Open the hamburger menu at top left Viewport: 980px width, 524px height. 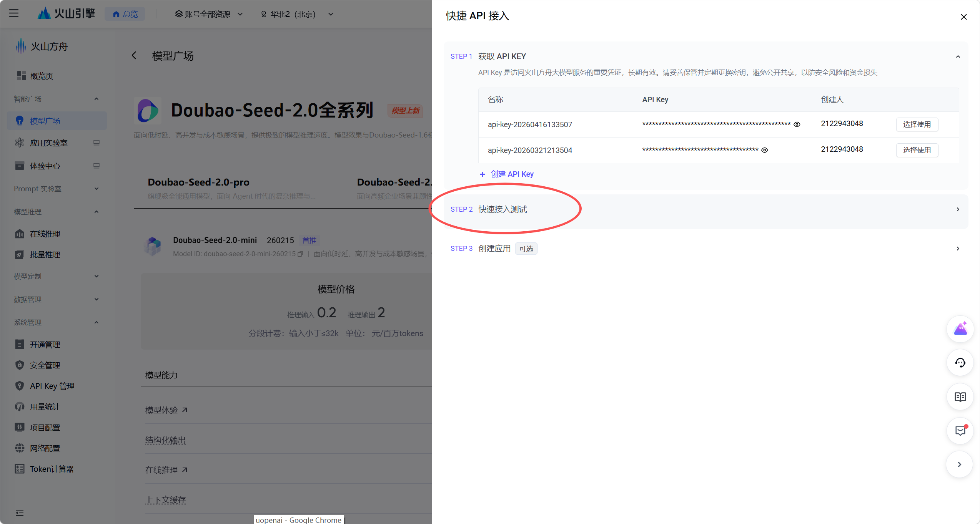pyautogui.click(x=14, y=14)
